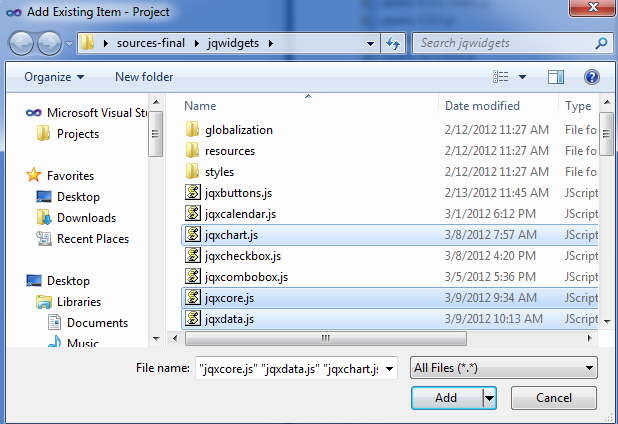Image resolution: width=618 pixels, height=424 pixels.
Task: Select Recent Places under Favorites
Action: tap(83, 239)
